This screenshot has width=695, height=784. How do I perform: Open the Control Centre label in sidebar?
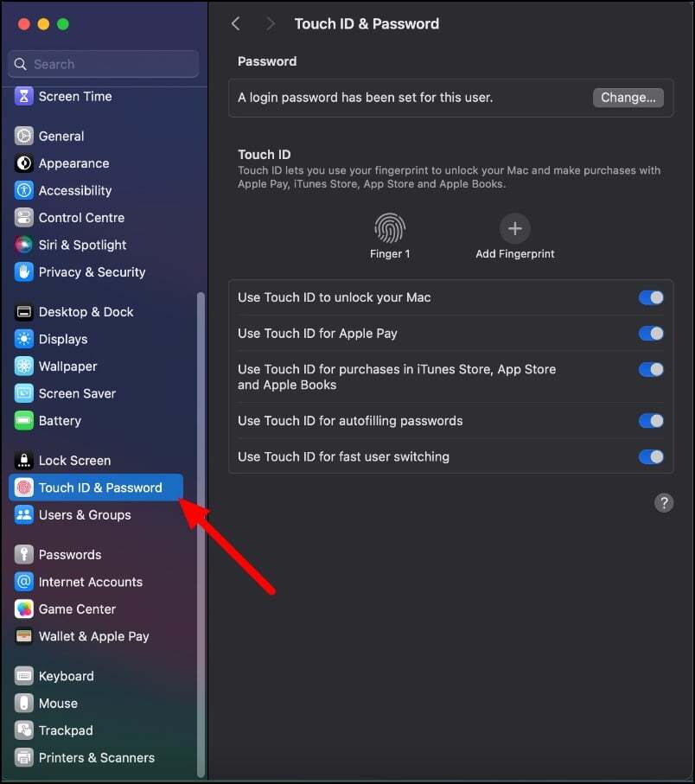point(81,218)
